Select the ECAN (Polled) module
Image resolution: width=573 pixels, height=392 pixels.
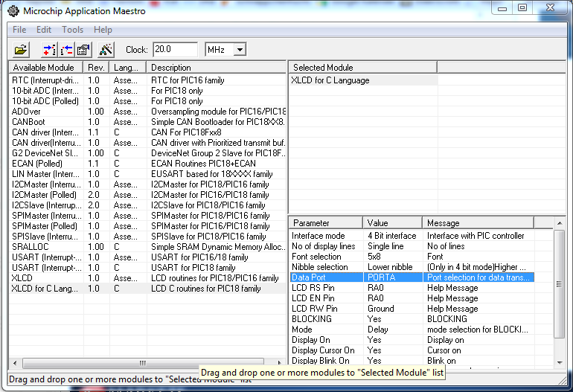coord(147,164)
